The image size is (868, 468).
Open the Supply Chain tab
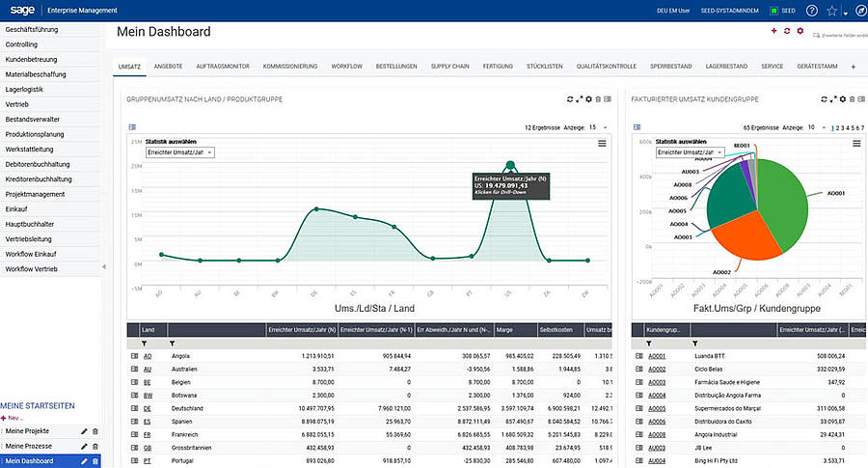pyautogui.click(x=450, y=66)
